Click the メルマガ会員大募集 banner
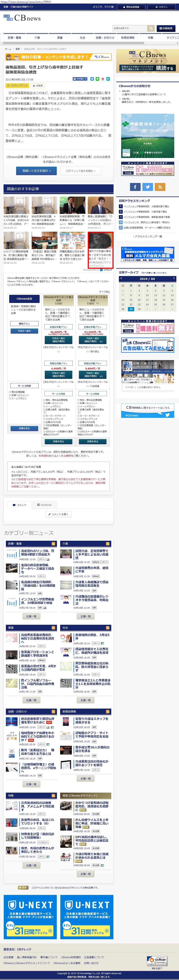This screenshot has width=179, height=980. coord(148,254)
